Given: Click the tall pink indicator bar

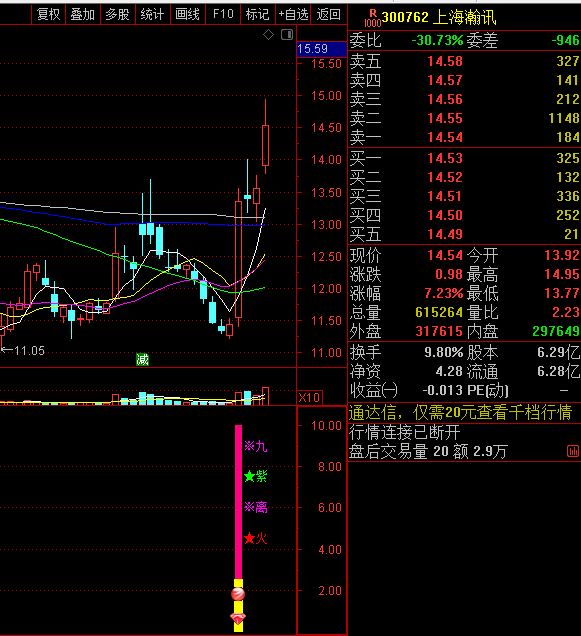Looking at the screenshot, I should [239, 503].
